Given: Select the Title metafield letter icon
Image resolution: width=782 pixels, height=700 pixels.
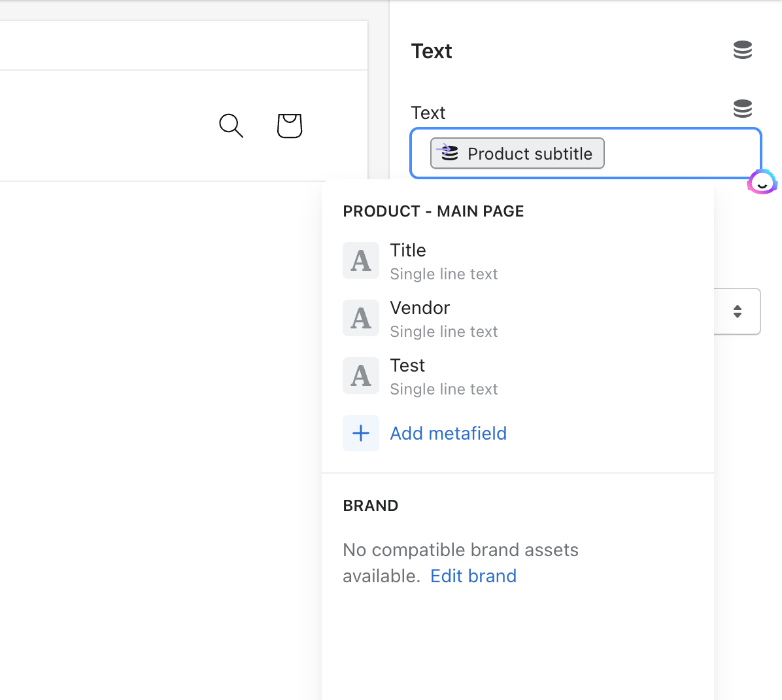Looking at the screenshot, I should [360, 260].
